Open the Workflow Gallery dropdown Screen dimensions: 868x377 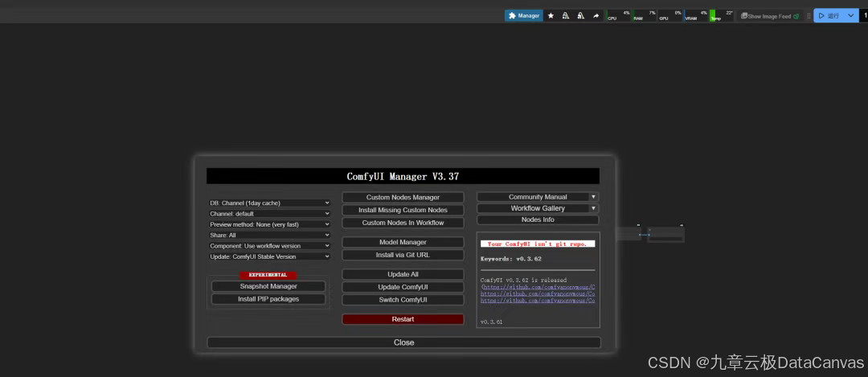[538, 208]
